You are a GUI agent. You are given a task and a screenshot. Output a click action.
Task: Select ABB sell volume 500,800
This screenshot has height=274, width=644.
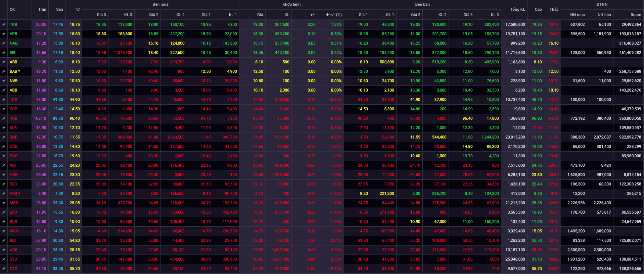[x=387, y=62]
